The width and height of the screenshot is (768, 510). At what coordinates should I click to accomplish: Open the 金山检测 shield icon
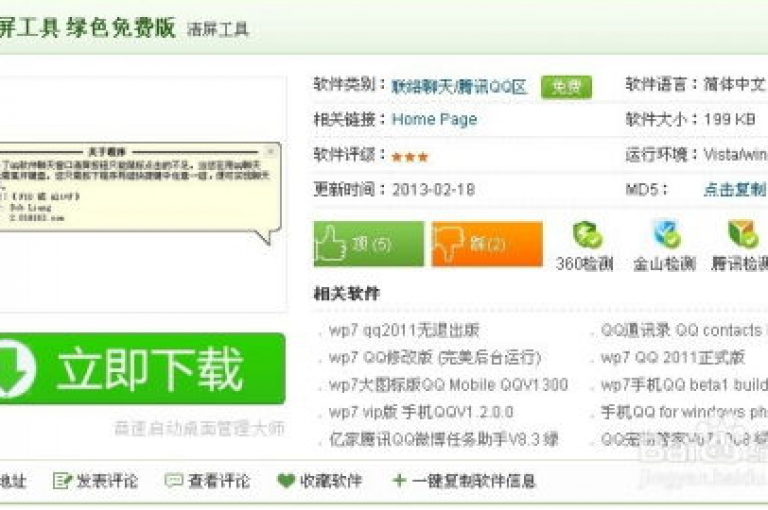pos(665,234)
